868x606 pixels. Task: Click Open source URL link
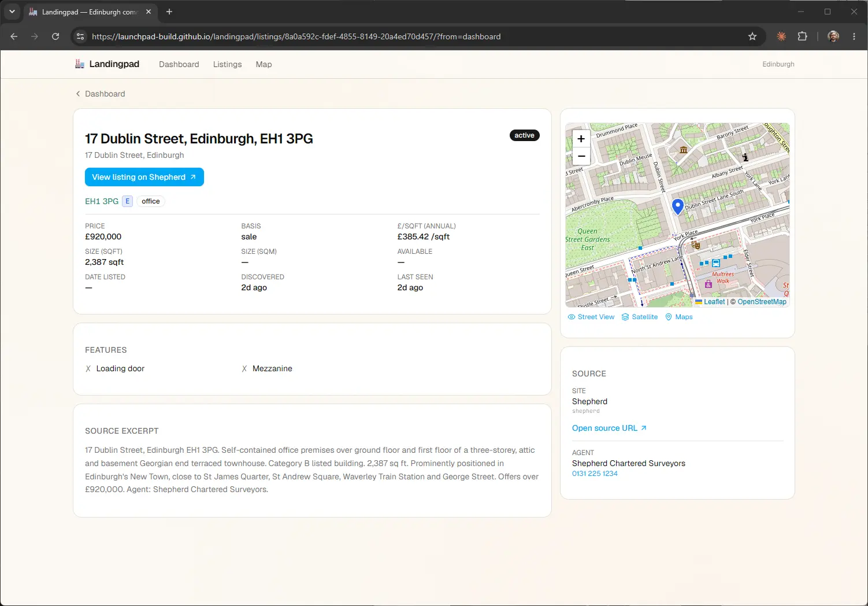click(609, 428)
